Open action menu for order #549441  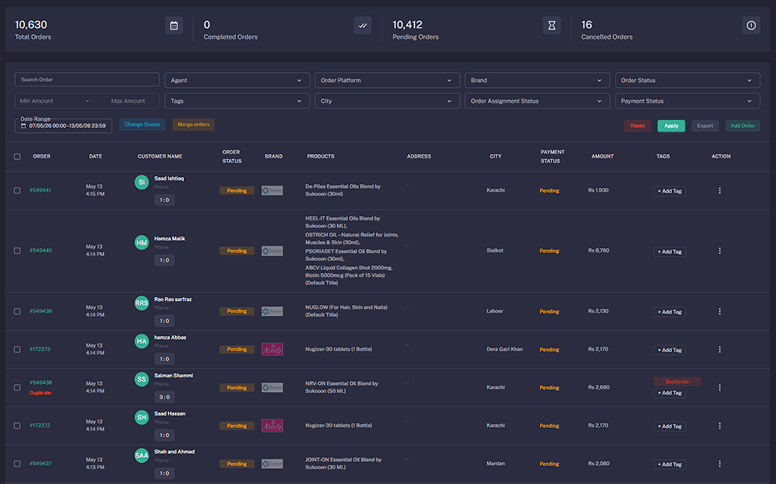click(x=720, y=191)
